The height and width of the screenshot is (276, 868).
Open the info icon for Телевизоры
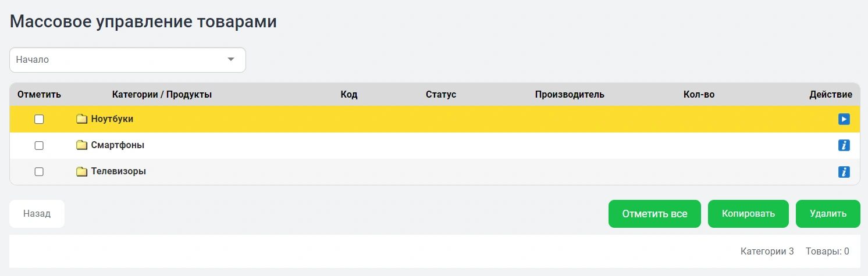(844, 172)
